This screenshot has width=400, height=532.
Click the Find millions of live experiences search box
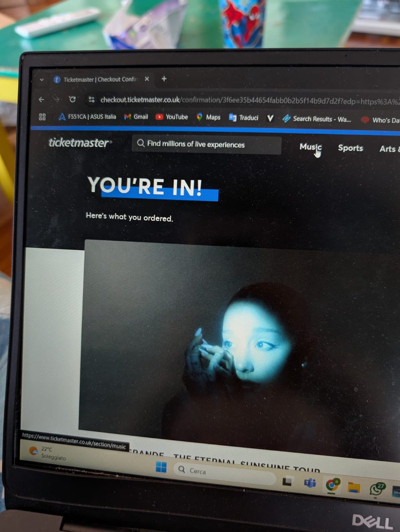coord(206,145)
